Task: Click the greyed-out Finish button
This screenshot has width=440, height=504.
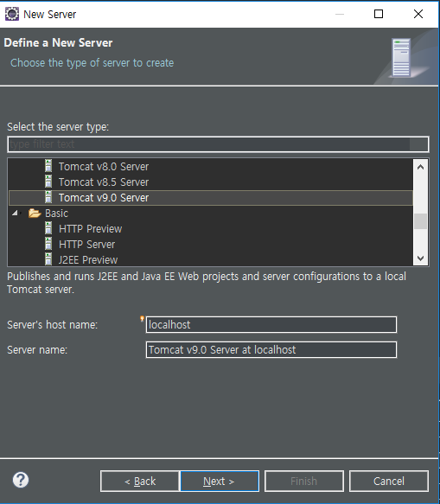Action: (304, 482)
